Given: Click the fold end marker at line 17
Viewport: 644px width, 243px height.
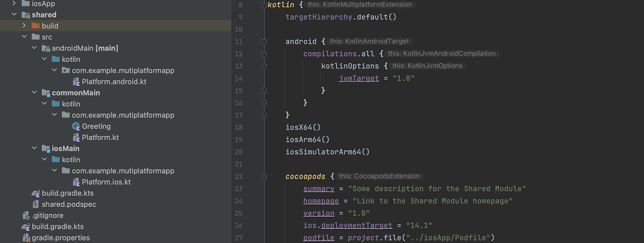Looking at the screenshot, I should click(264, 115).
